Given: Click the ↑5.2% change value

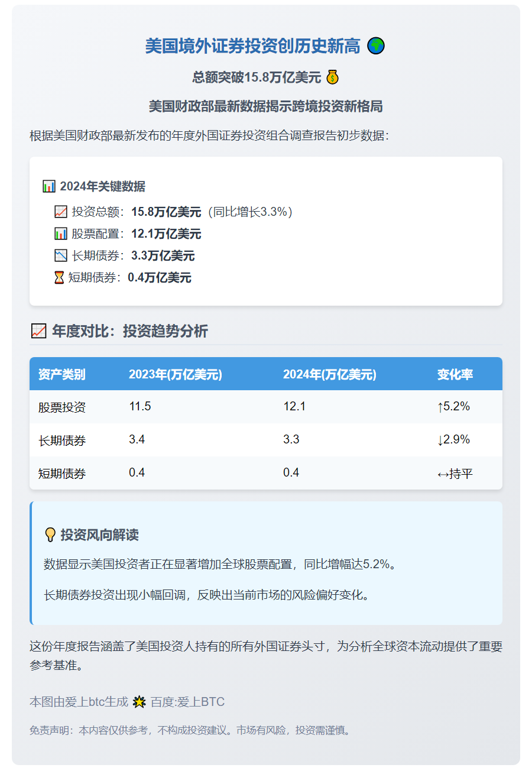Looking at the screenshot, I should (453, 407).
